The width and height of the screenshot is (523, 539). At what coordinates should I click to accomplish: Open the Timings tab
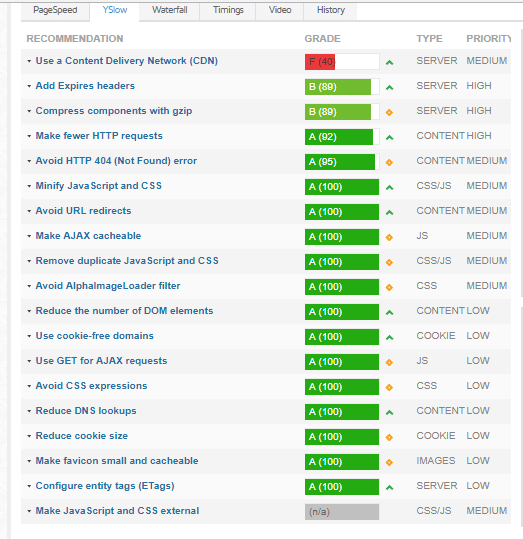tap(228, 10)
